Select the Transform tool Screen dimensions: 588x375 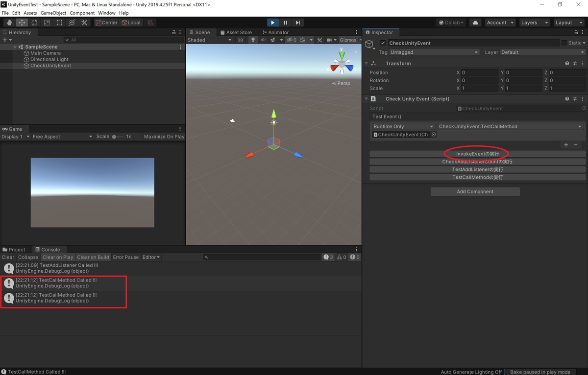click(x=72, y=23)
